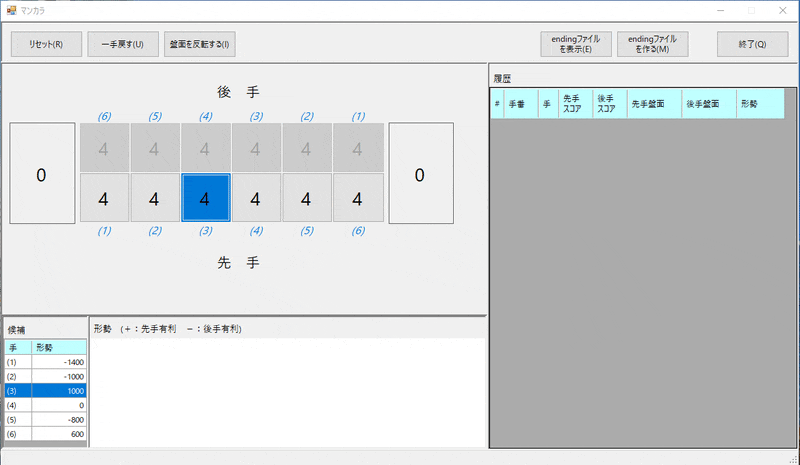Image resolution: width=800 pixels, height=465 pixels.
Task: Click 後手 greyed pit (3) in top row
Action: click(x=256, y=148)
